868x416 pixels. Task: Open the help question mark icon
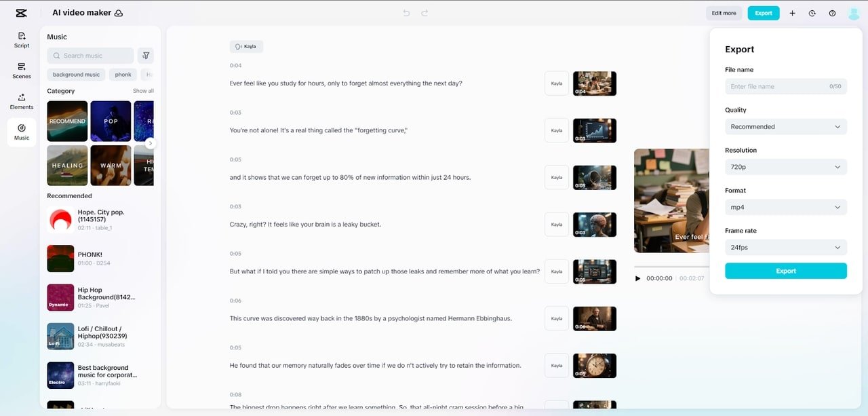pos(832,13)
